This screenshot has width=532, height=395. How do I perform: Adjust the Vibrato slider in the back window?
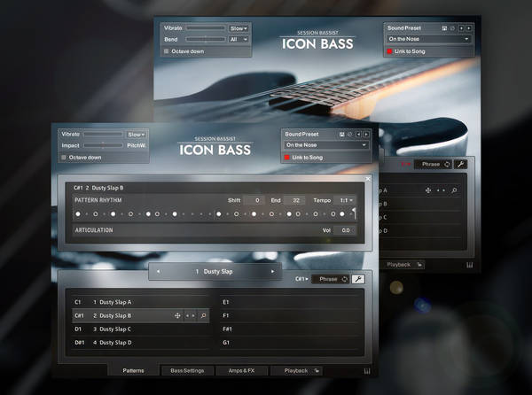[206, 28]
